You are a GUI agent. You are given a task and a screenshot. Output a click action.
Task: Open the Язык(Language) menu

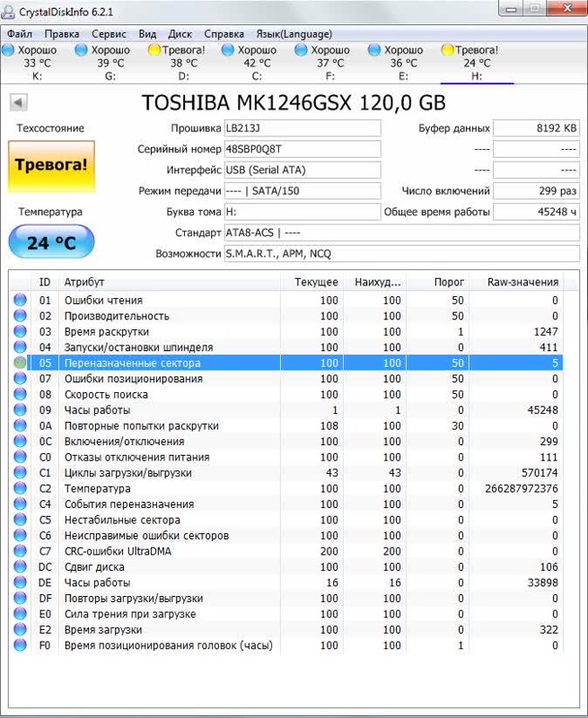click(294, 34)
